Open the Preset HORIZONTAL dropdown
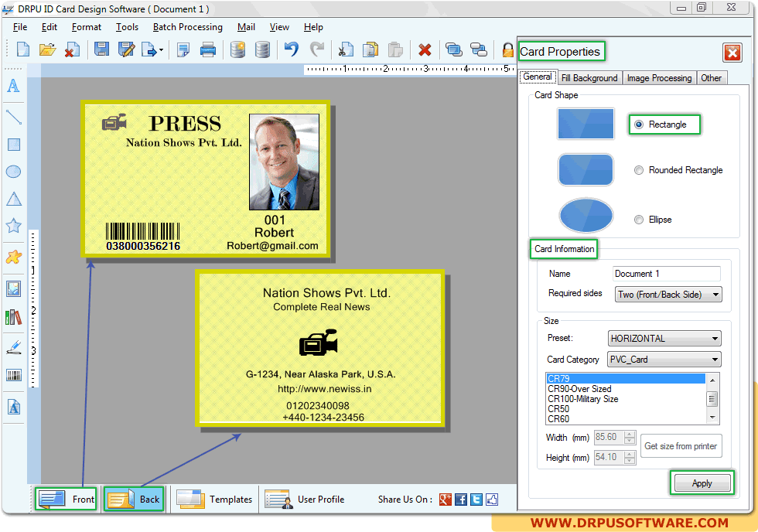This screenshot has width=758, height=532. (x=664, y=338)
